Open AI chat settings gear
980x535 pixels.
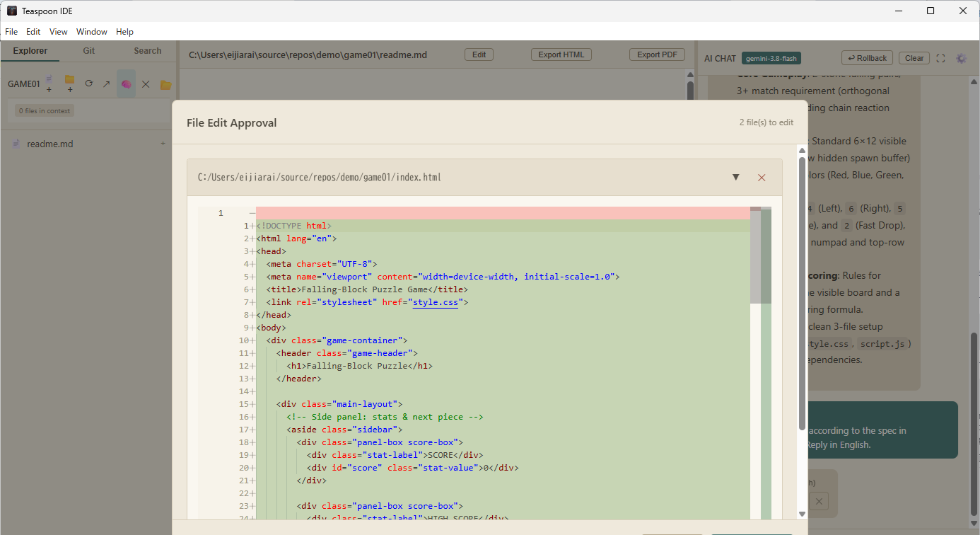961,58
